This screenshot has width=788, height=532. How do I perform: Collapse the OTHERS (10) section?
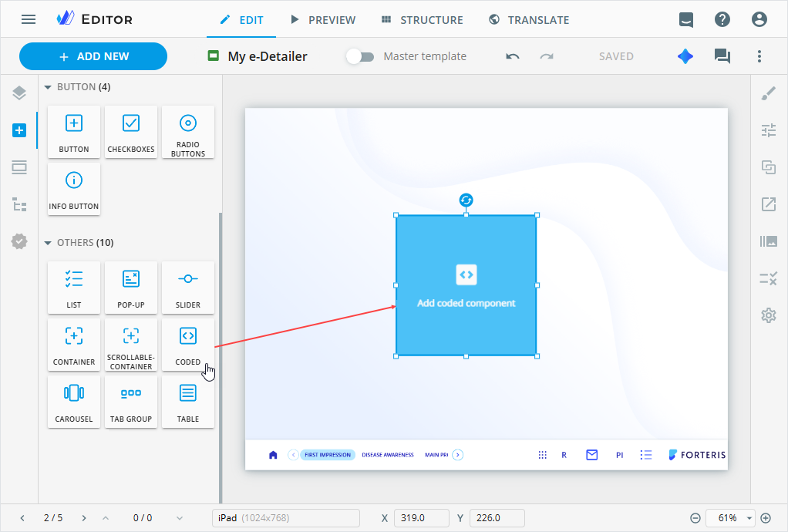(x=48, y=243)
